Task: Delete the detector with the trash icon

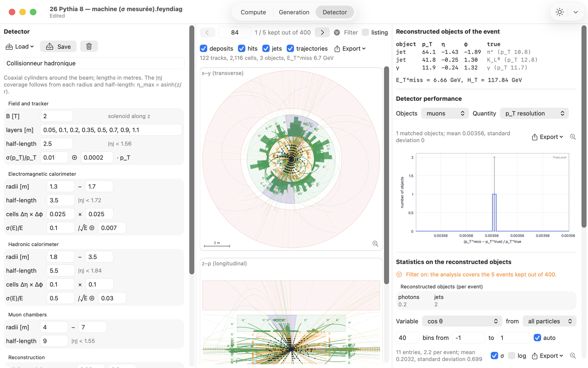Action: click(x=89, y=46)
